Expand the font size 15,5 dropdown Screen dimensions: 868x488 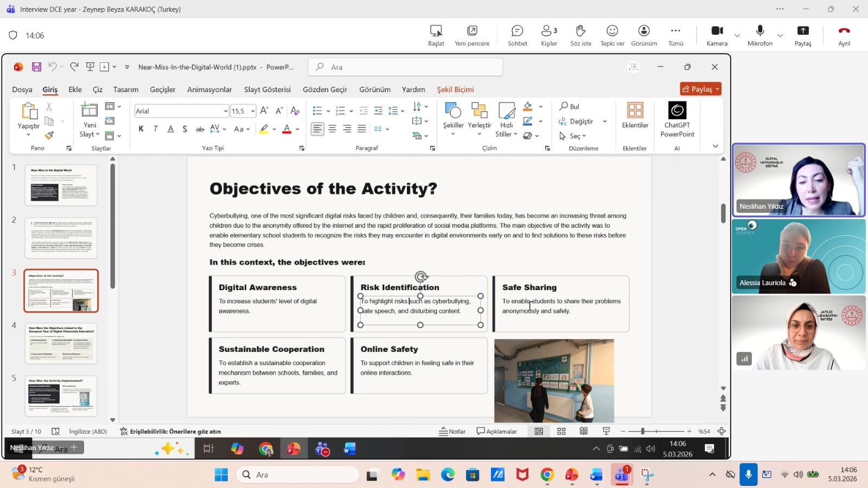coord(253,111)
